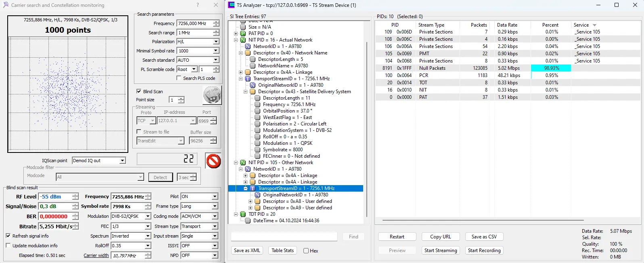
Task: Expand the PAT PID = 0 tree node
Action: 236,33
